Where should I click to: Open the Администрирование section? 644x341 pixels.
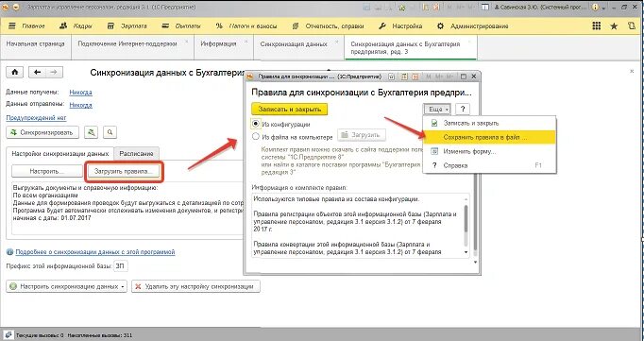472,26
